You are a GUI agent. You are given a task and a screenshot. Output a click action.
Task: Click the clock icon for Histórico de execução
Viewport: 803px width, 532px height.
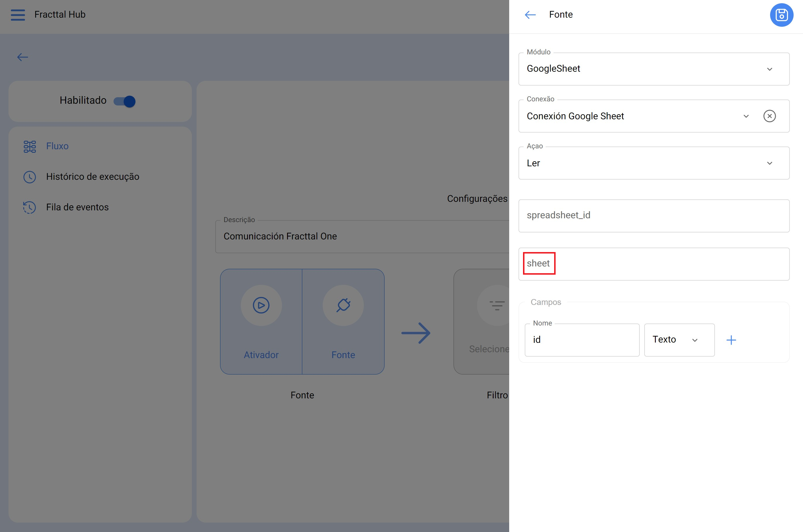tap(29, 177)
